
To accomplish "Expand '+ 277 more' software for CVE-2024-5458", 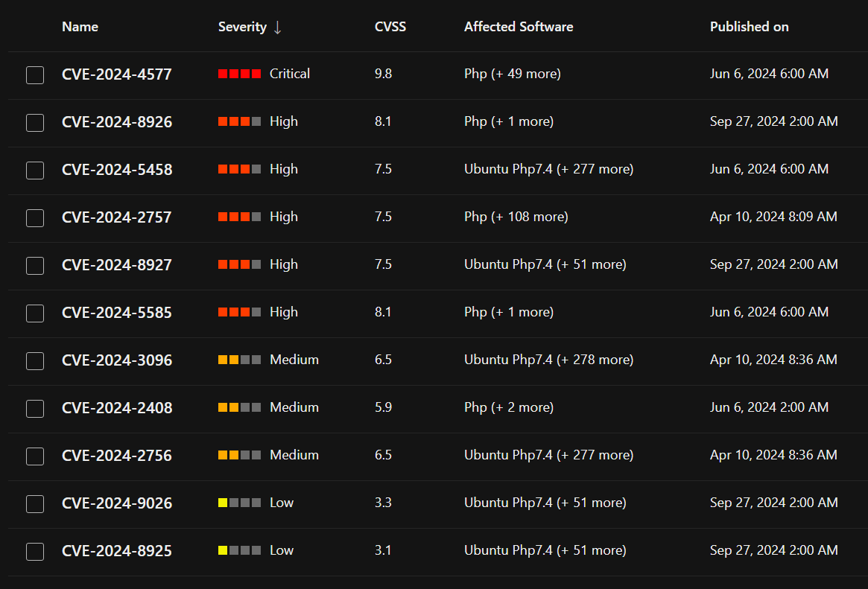I will pos(589,169).
